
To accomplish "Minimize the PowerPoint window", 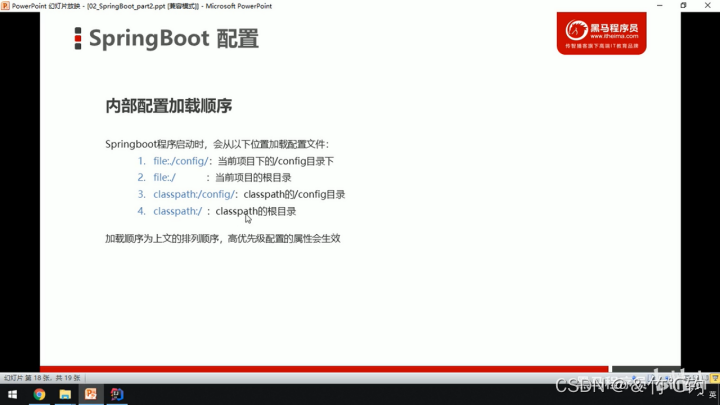I will click(x=660, y=6).
